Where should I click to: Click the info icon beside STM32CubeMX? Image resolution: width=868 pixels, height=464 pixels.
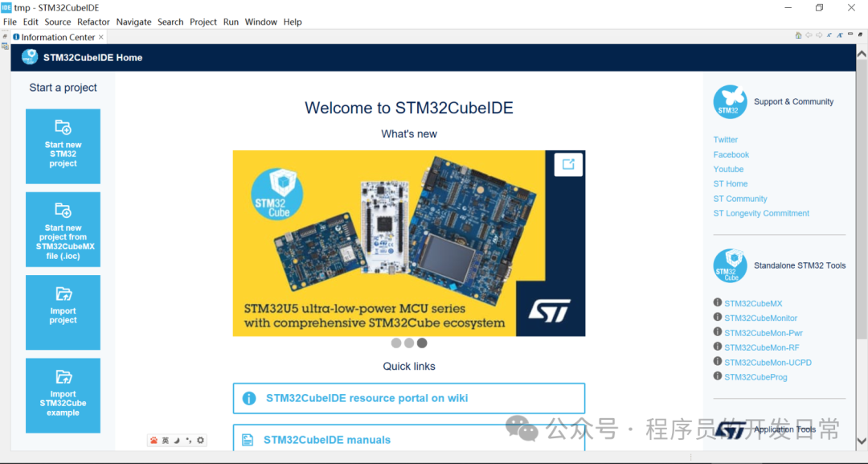(x=718, y=302)
